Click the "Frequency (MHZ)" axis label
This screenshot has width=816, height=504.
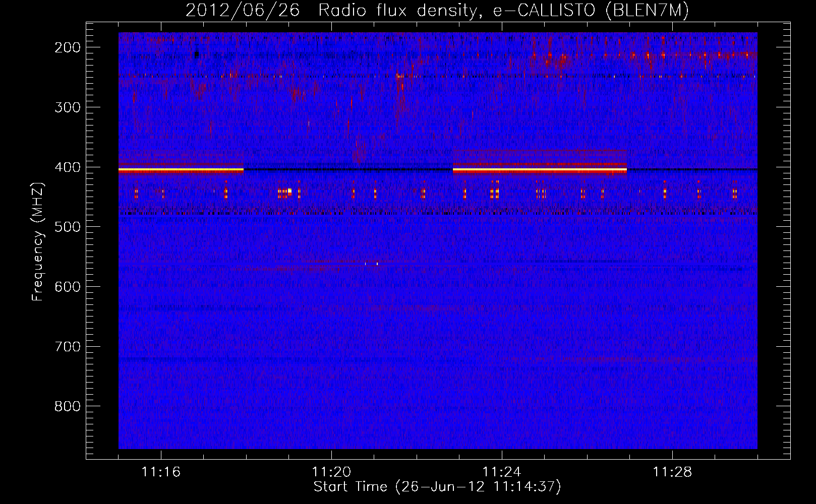(x=38, y=242)
